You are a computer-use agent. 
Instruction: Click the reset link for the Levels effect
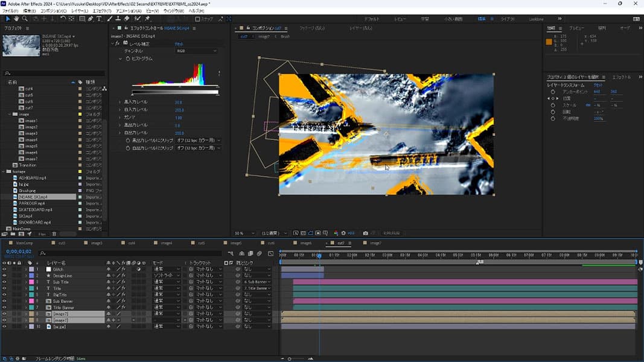pyautogui.click(x=179, y=44)
